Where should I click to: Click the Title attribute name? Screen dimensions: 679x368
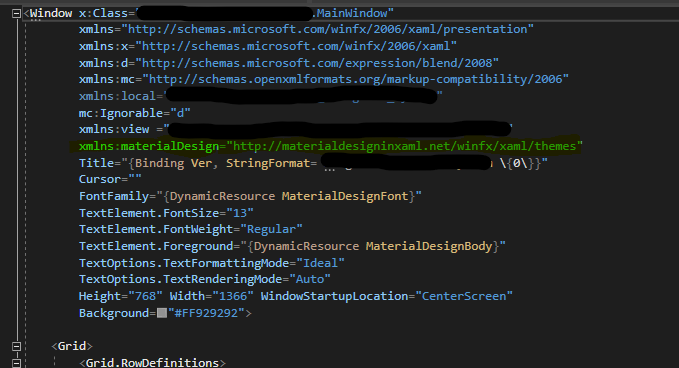pos(96,163)
